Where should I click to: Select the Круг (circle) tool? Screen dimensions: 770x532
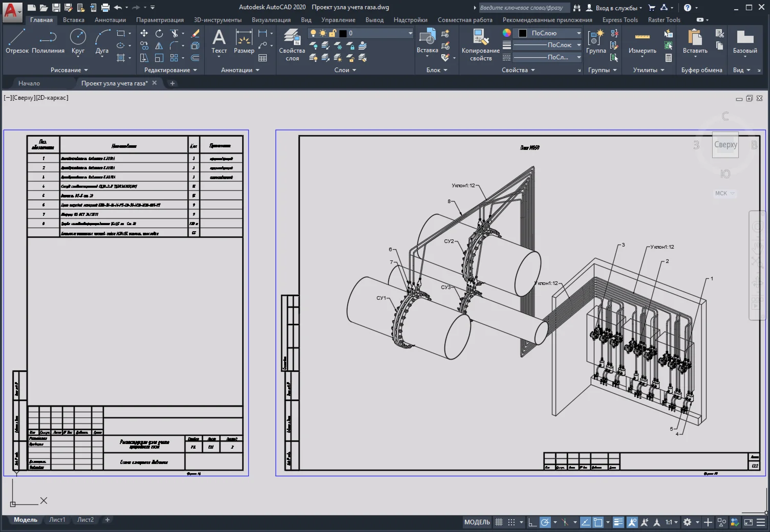pyautogui.click(x=78, y=41)
